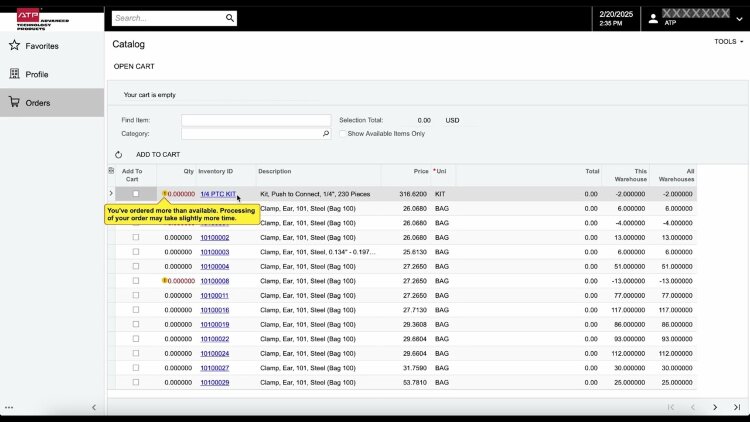Check Add To Cart for item 10100002

(136, 237)
